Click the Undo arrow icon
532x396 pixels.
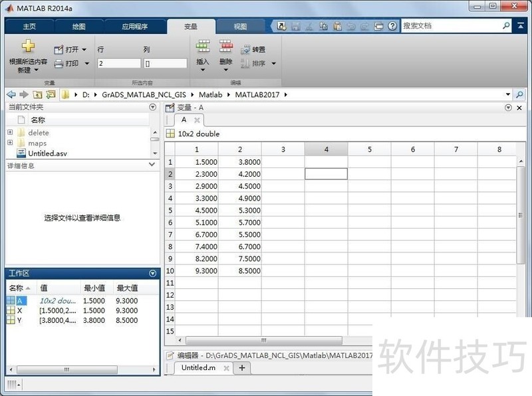coord(351,26)
